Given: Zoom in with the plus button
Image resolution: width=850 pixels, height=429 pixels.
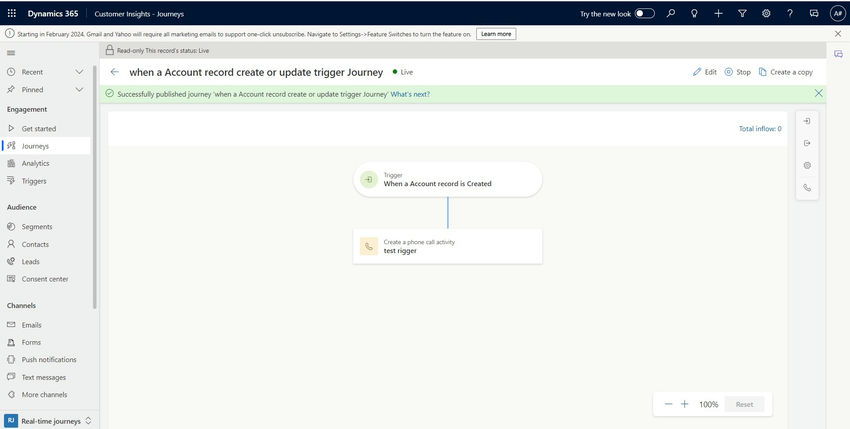Looking at the screenshot, I should [x=685, y=404].
